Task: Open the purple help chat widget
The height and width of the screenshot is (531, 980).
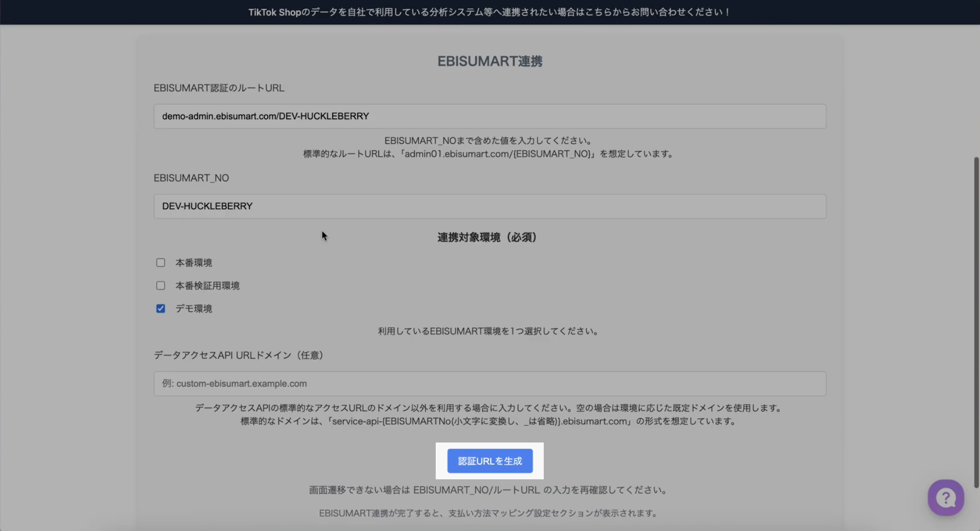Action: (x=946, y=497)
